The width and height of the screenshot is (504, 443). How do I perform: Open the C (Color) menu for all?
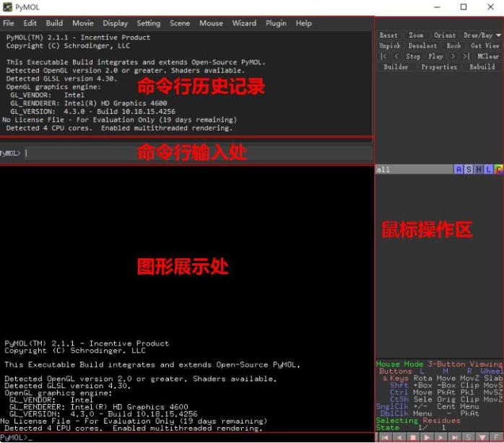click(498, 170)
